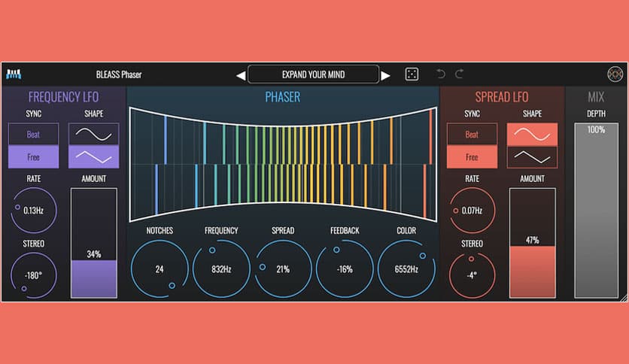Undo the last change

point(441,74)
